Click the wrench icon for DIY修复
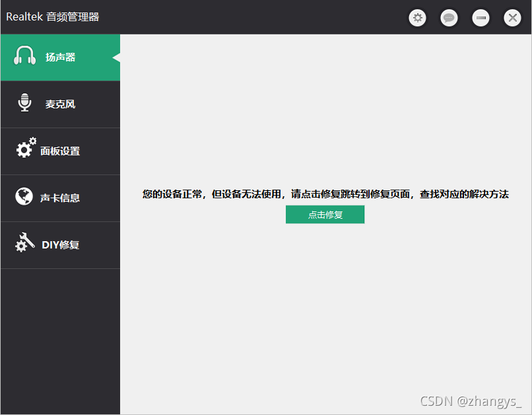 tap(25, 242)
